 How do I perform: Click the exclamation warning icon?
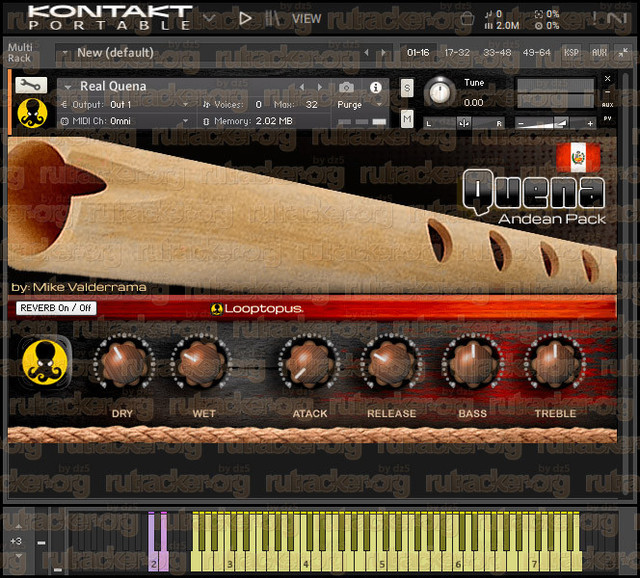(x=595, y=18)
